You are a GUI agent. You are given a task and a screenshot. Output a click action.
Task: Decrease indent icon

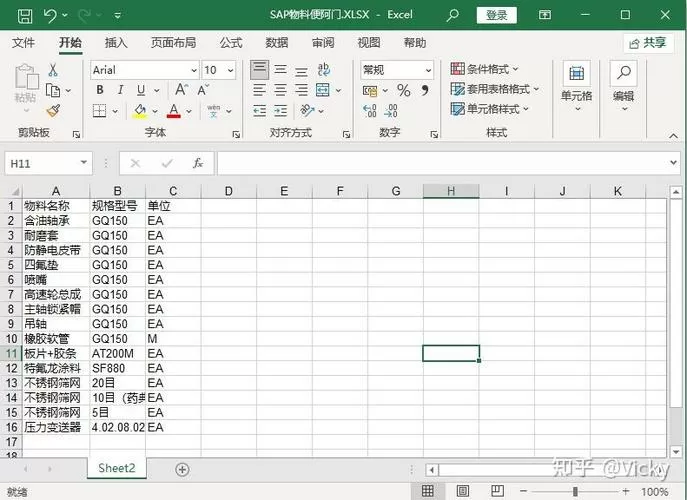[259, 111]
